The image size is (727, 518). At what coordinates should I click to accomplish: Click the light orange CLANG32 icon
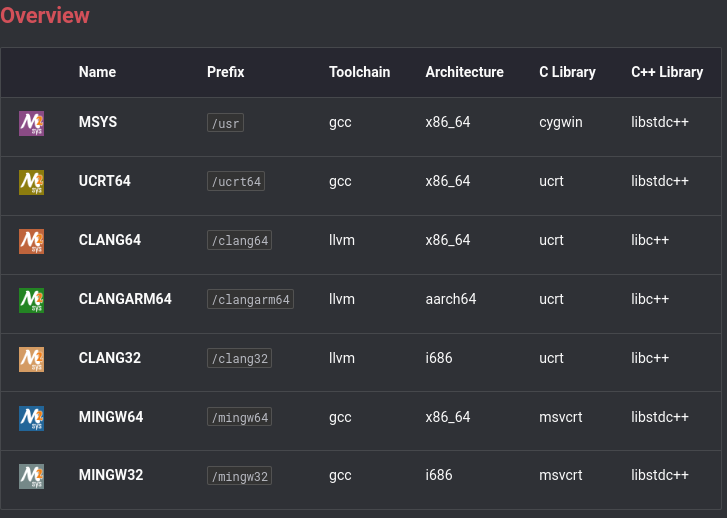pyautogui.click(x=31, y=358)
